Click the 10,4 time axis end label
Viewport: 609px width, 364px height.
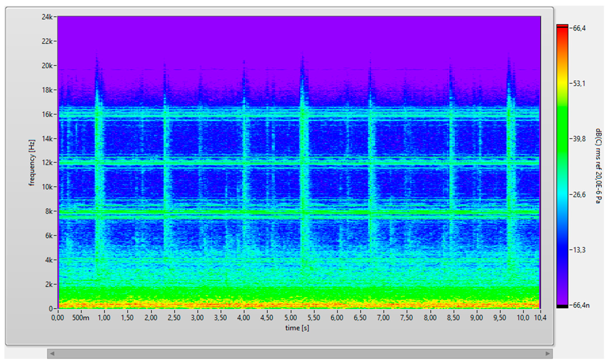pos(540,318)
